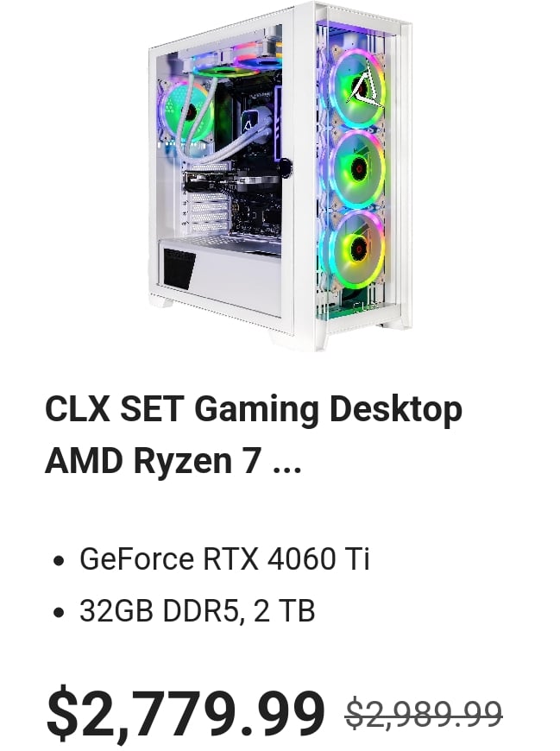Click the bottom front RGB fan
Screen dimensions: 560x751
point(356,248)
